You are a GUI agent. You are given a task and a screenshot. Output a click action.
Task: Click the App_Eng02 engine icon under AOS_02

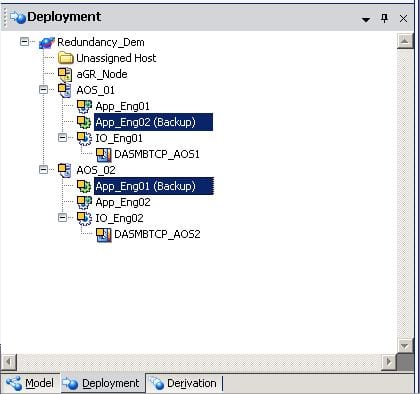click(84, 202)
